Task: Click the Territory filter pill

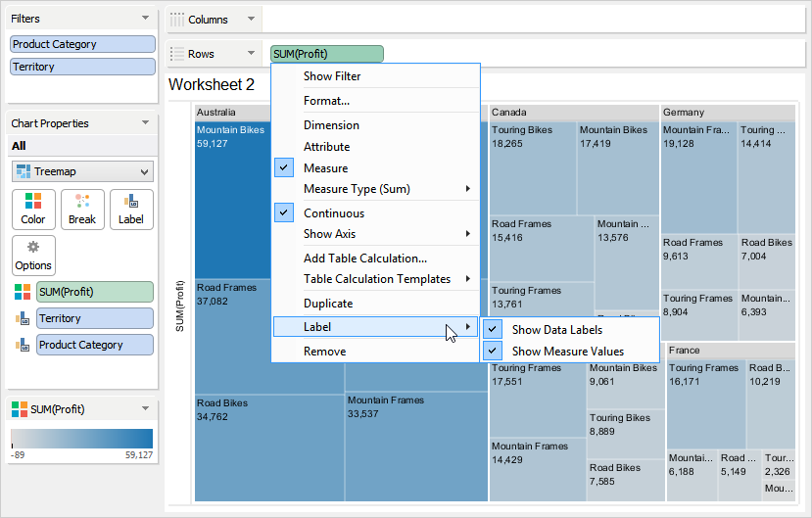Action: point(82,67)
